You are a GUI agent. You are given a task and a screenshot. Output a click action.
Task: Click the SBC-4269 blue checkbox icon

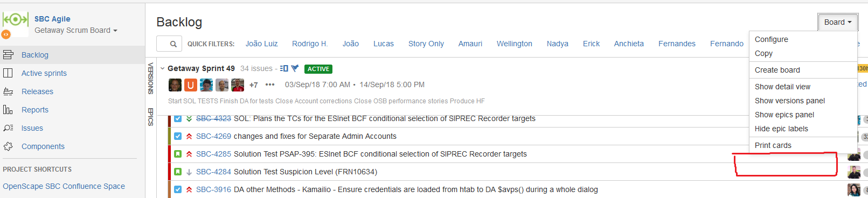tap(178, 136)
